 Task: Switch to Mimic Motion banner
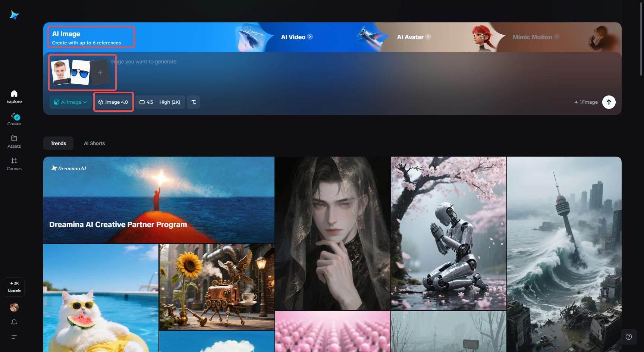tap(532, 37)
